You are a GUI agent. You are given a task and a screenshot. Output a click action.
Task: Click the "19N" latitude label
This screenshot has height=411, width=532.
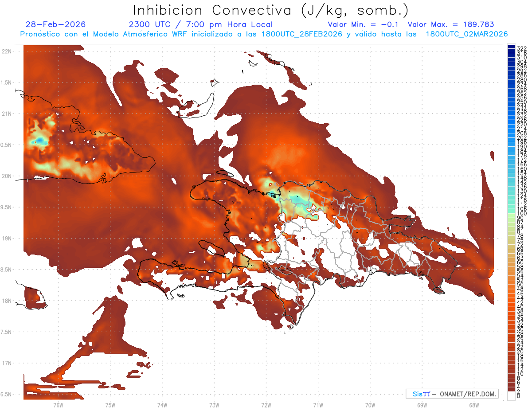[7, 238]
